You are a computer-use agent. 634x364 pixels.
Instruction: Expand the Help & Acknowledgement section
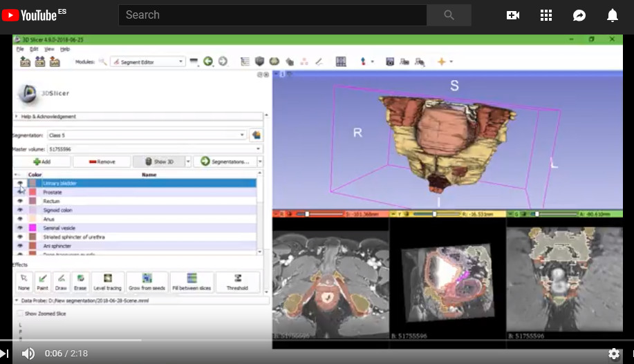tap(17, 117)
